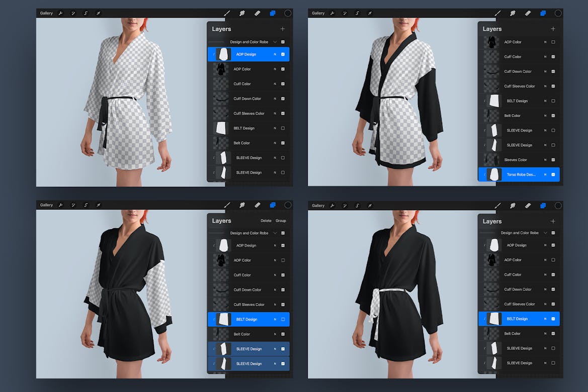Enable visibility of the SLEEVE Design layer
Viewport: 588px width, 392px height.
(282, 157)
